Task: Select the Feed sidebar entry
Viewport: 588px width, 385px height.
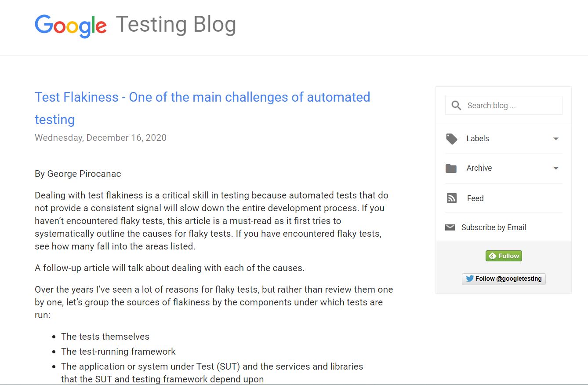Action: 475,198
